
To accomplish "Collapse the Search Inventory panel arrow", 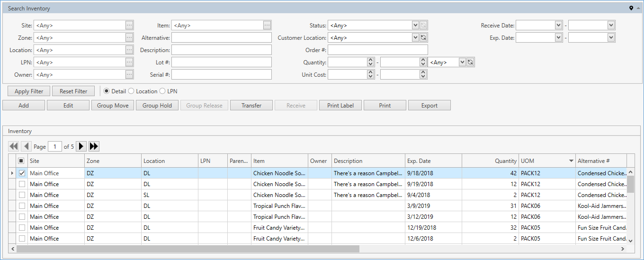I will pos(638,8).
